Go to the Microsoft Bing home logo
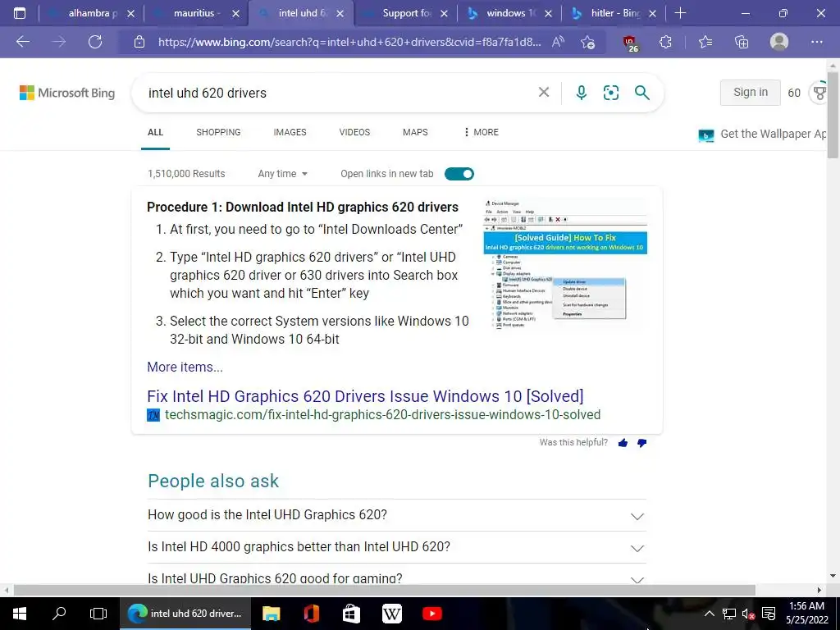This screenshot has height=630, width=840. pos(67,93)
